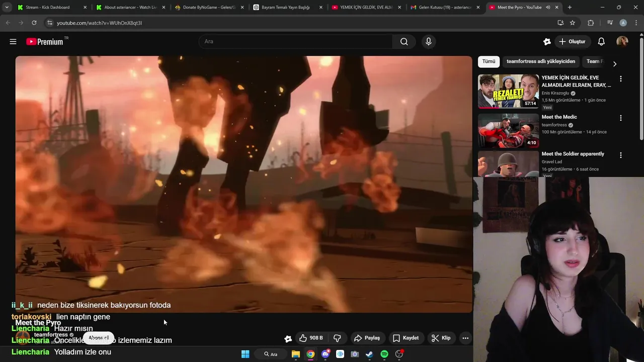This screenshot has width=644, height=362.
Task: Open Gravel Lad channel name
Action: click(x=552, y=162)
